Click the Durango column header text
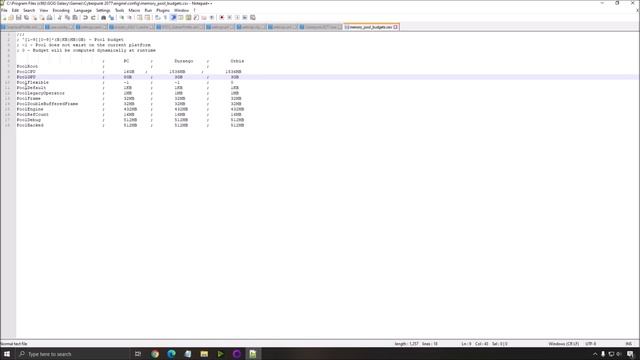Image resolution: width=640 pixels, height=360 pixels. click(x=184, y=61)
